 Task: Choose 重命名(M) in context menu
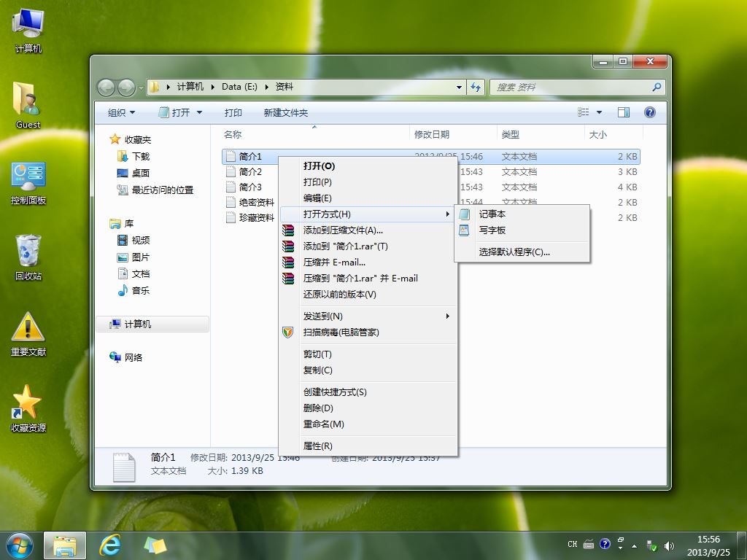(x=368, y=424)
